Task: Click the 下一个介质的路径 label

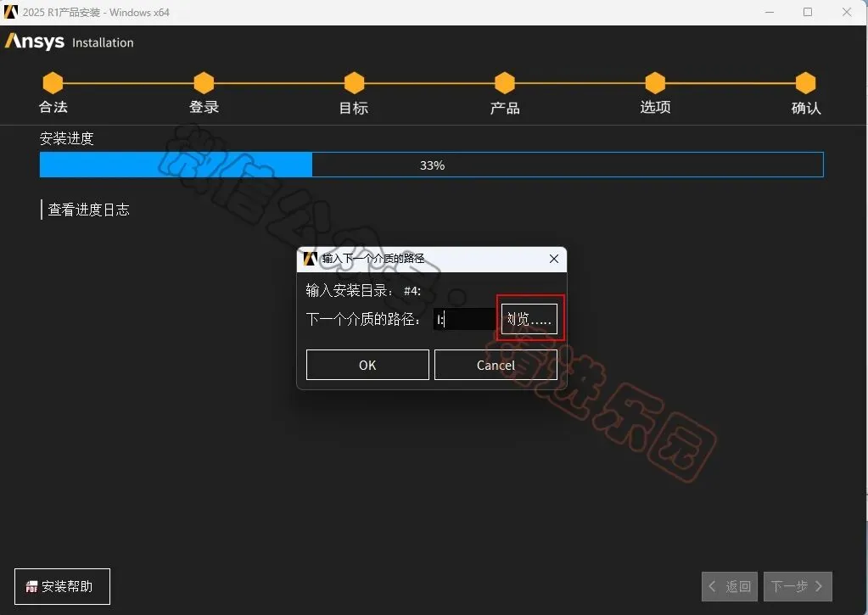Action: click(363, 320)
